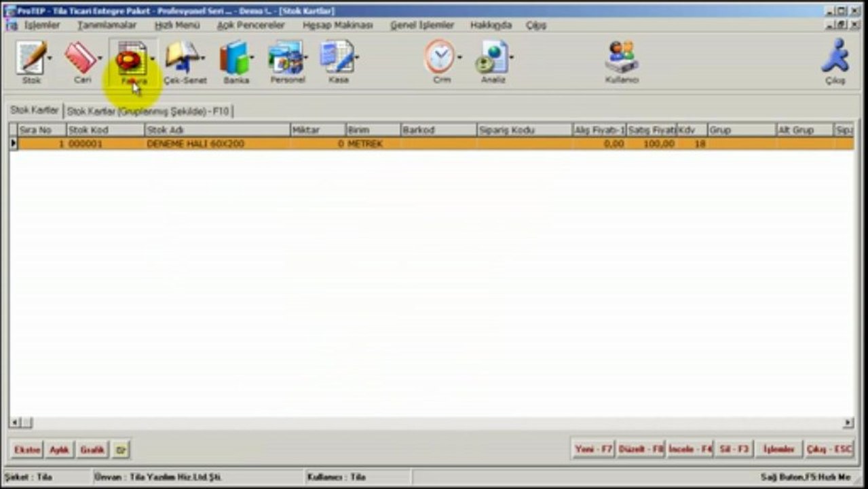Switch to the Stok Kartlar tab

pos(35,110)
